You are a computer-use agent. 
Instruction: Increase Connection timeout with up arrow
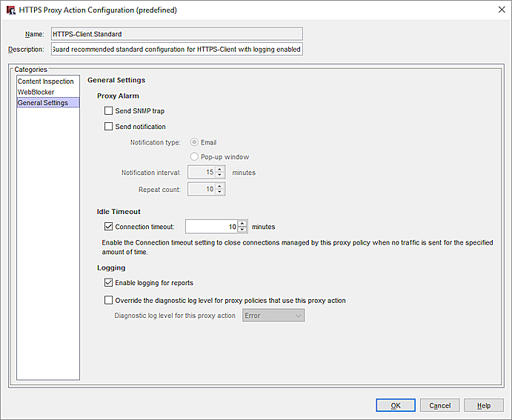[242, 223]
